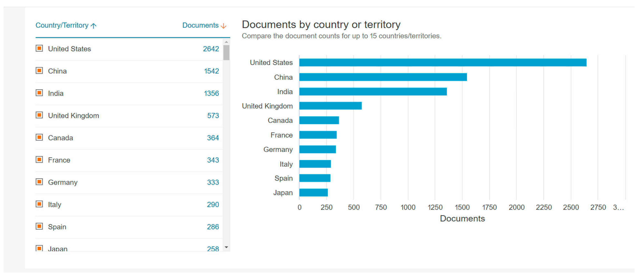The width and height of the screenshot is (644, 279).
Task: Deselect the Canada checkbox
Action: point(39,137)
